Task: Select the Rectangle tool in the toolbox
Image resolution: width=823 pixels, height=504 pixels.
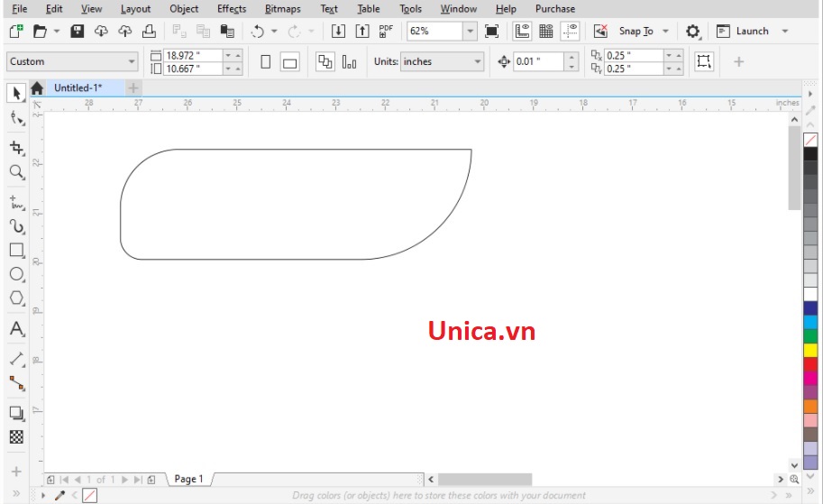Action: [16, 250]
